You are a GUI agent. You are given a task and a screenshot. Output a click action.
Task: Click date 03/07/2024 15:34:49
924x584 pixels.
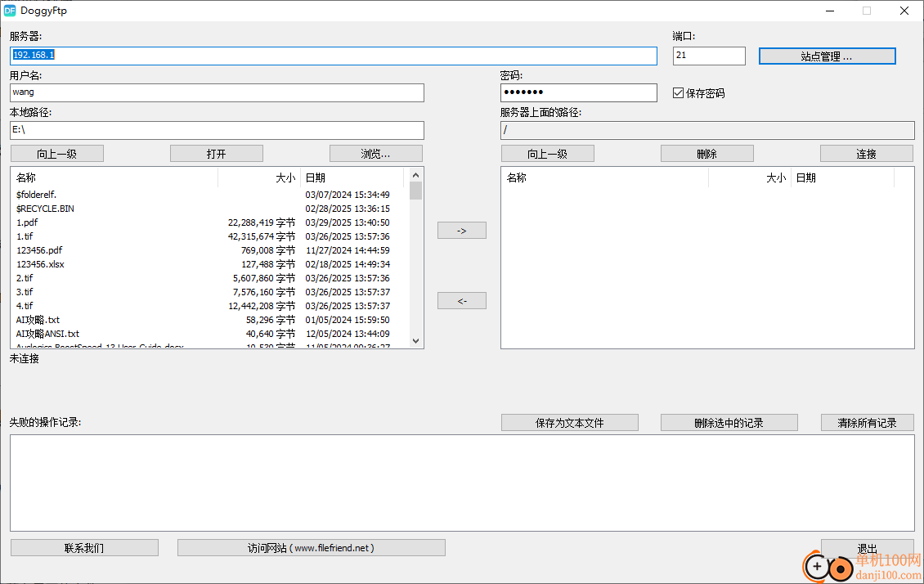tap(348, 195)
